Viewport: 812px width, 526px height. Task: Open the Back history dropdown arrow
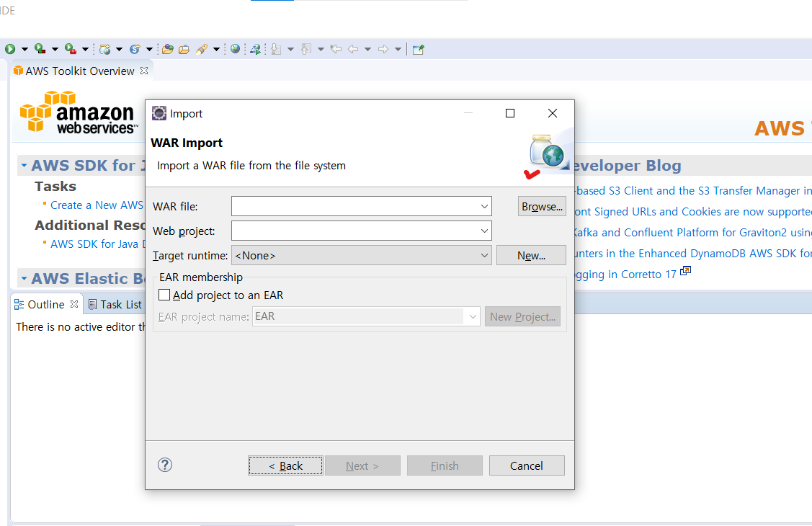click(x=367, y=49)
